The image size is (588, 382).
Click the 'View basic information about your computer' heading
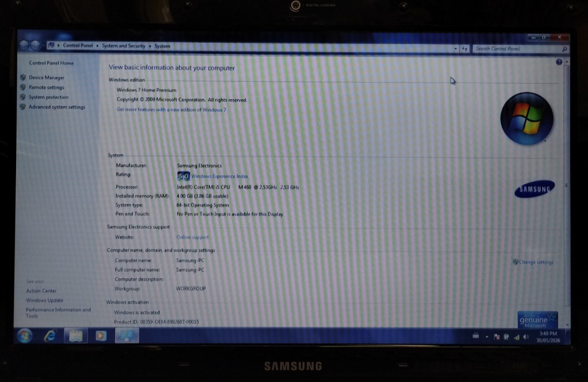point(172,68)
